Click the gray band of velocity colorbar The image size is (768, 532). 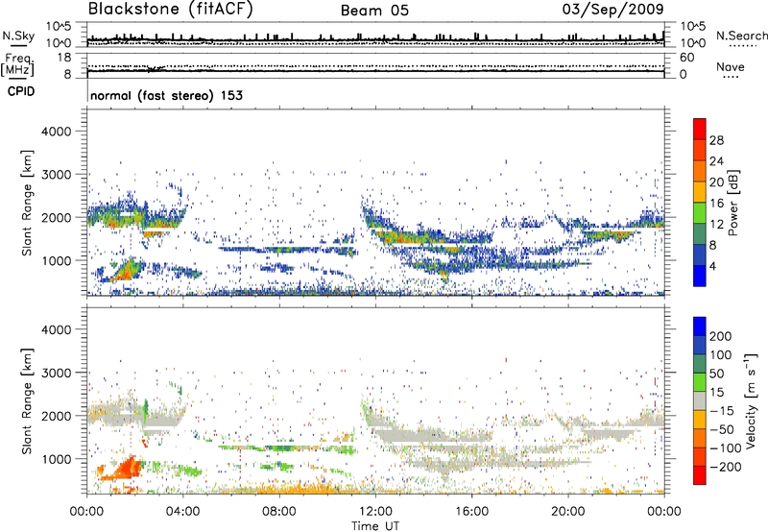[700, 400]
